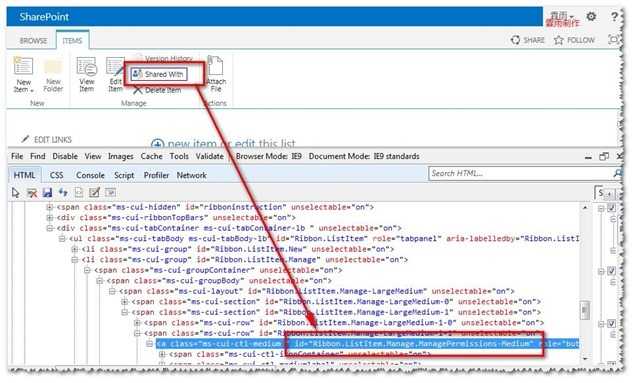Click the New Item ribbon icon
Screen dimensions: 635x383
pyautogui.click(x=23, y=66)
